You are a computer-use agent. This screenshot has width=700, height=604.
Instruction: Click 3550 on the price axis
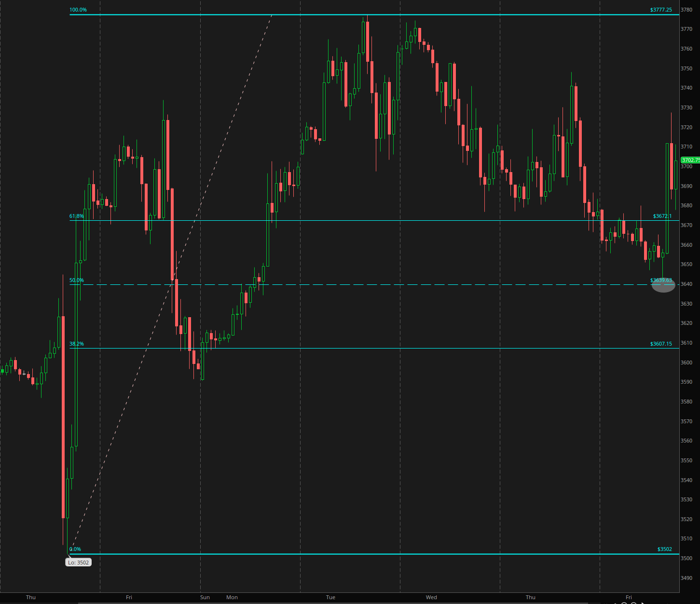686,460
